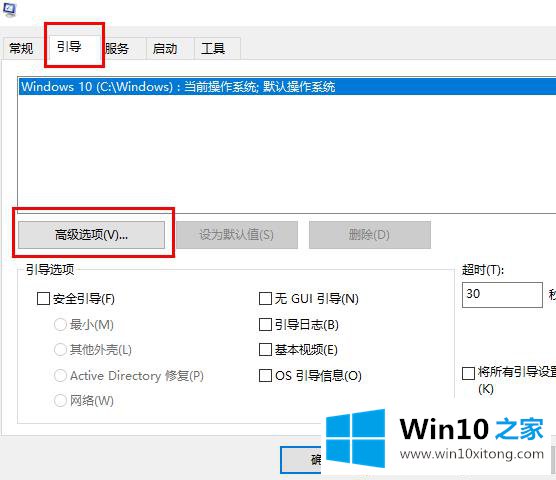Open 高级选项(V)... advanced options
Image resolution: width=556 pixels, height=480 pixels.
[91, 235]
